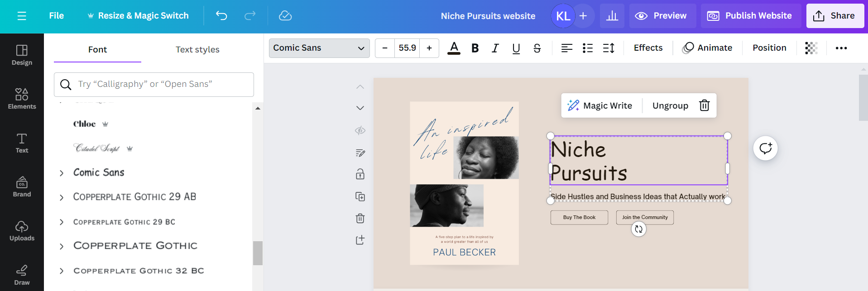Change the text alignment
868x291 pixels.
[567, 48]
